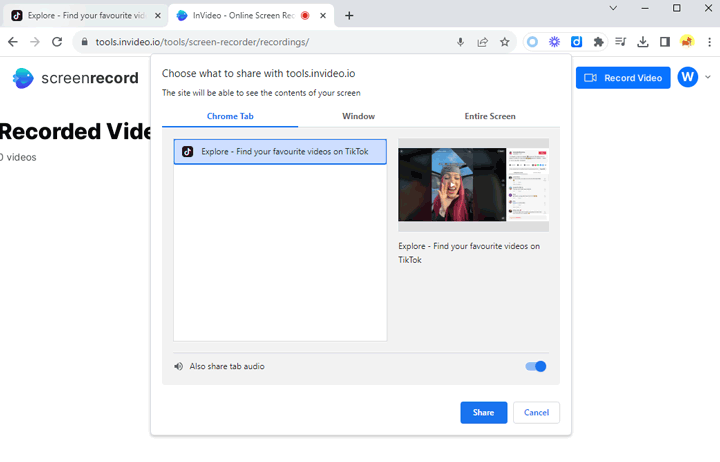
Task: Click the media controls playlist icon
Action: coord(621,42)
